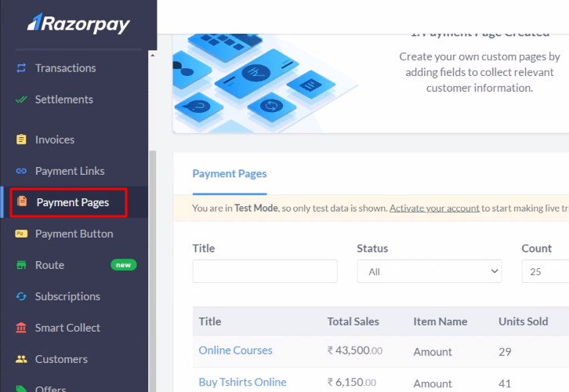Viewport: 569px width, 392px height.
Task: Click the ₹ 43,500.00 total sales value
Action: (x=355, y=350)
